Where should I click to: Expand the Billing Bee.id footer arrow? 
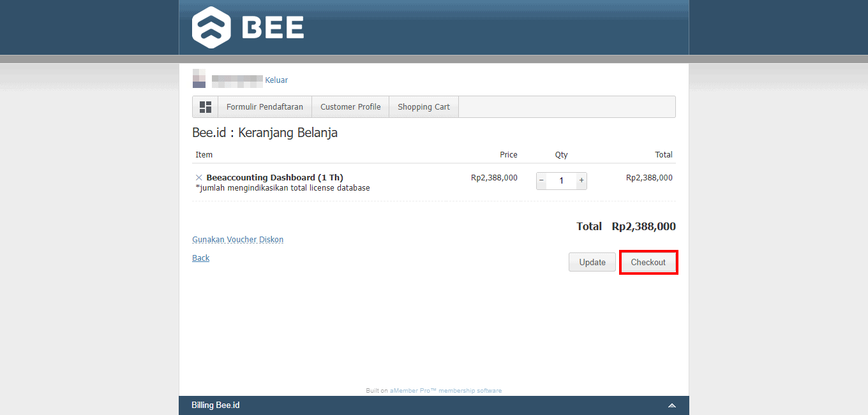tap(672, 405)
